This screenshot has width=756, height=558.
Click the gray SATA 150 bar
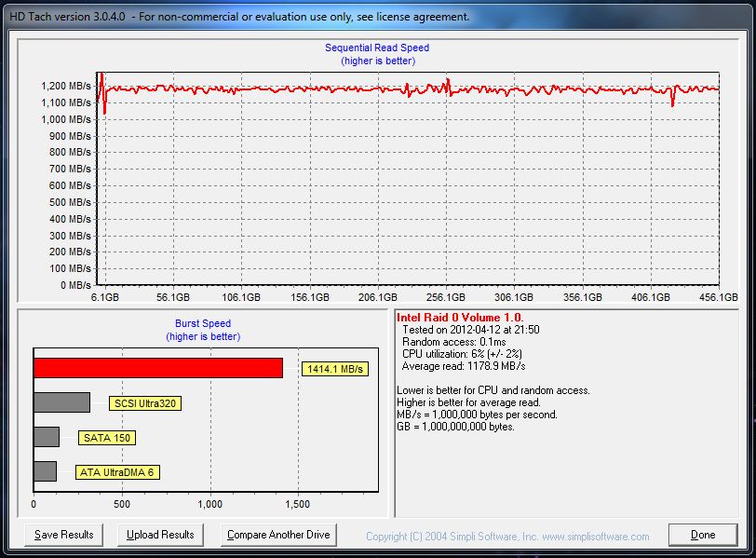47,437
